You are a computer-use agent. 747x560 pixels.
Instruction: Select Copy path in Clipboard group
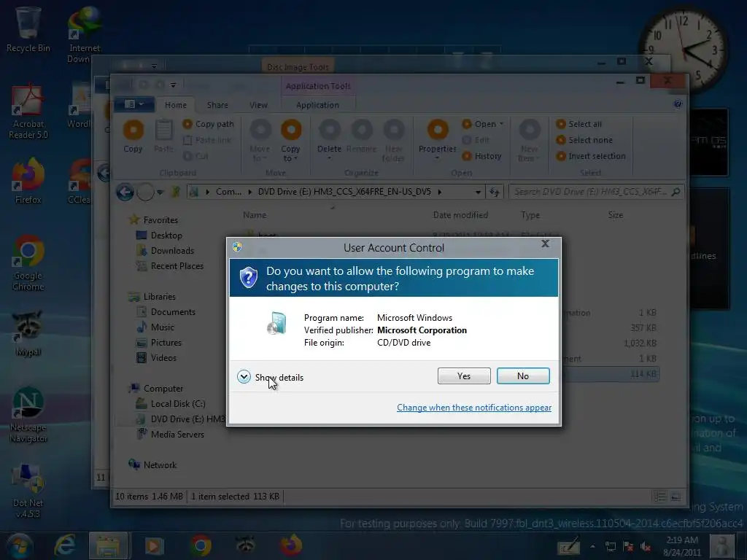pos(209,124)
